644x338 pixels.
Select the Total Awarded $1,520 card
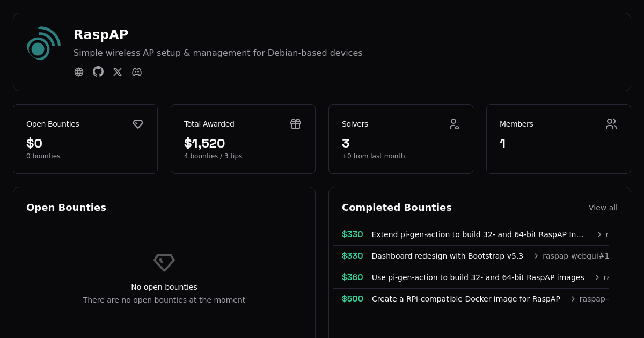[x=243, y=139]
